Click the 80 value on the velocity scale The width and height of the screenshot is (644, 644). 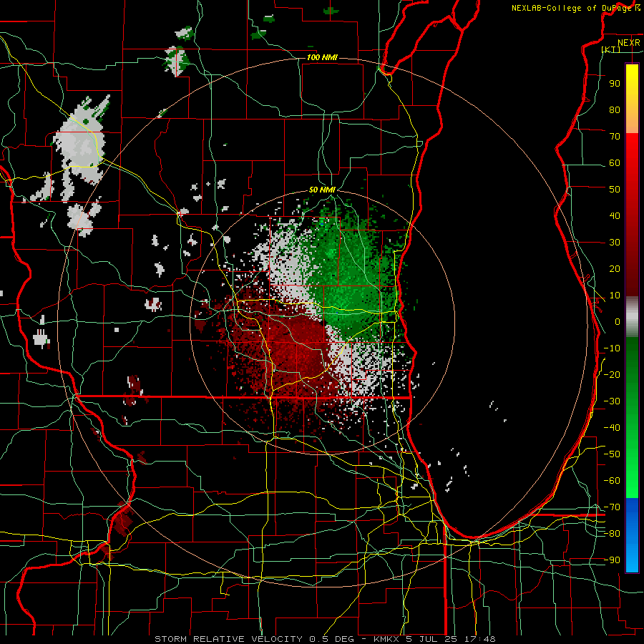point(615,109)
